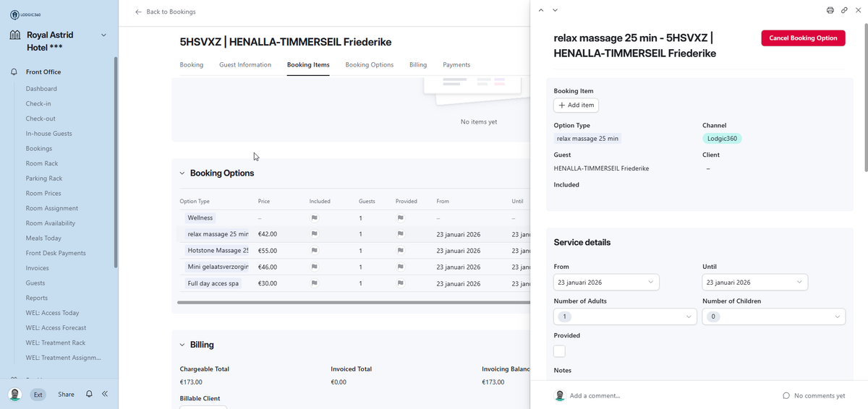
Task: Expand the Royal Astrid Hotel selector
Action: pyautogui.click(x=103, y=35)
